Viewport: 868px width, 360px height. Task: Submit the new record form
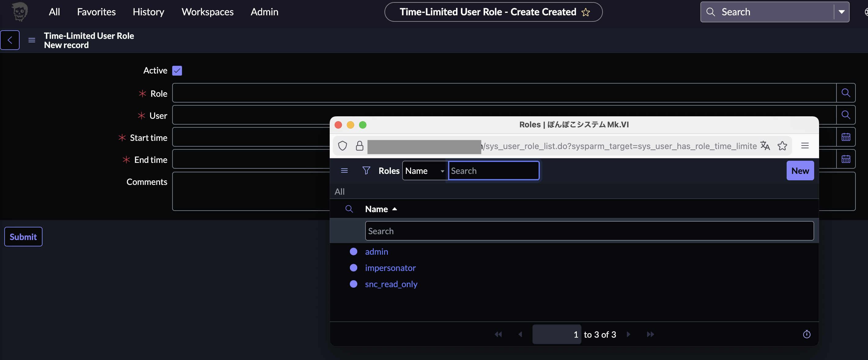23,237
